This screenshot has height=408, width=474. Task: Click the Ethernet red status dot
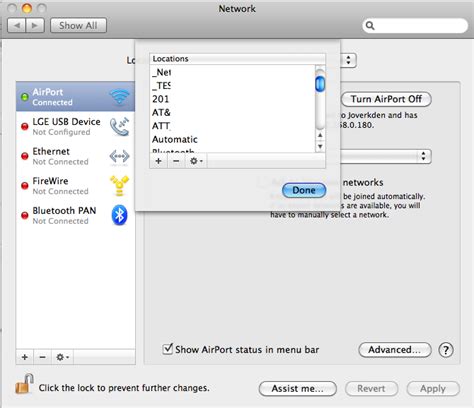click(x=25, y=156)
